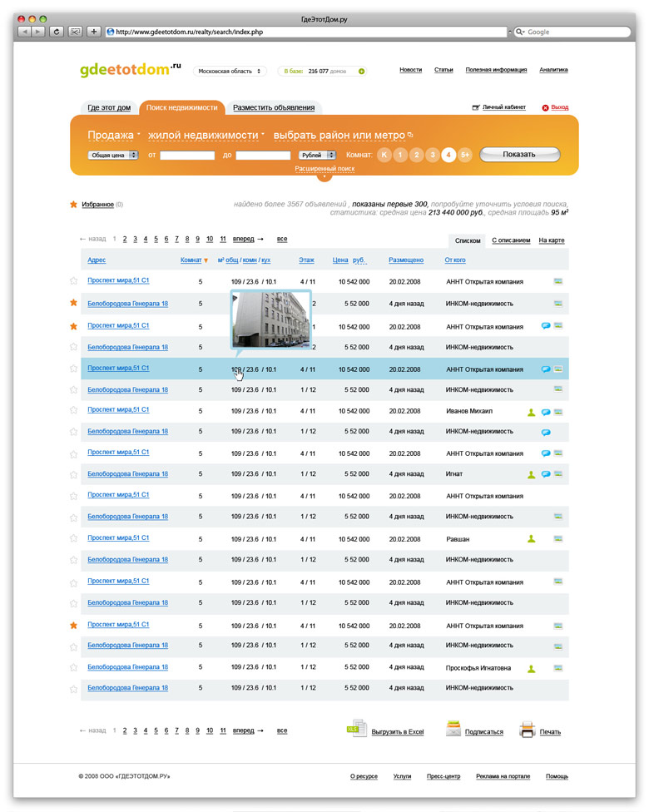The height and width of the screenshot is (812, 649).
Task: Open the Рублей currency dropdown
Action: pos(317,155)
